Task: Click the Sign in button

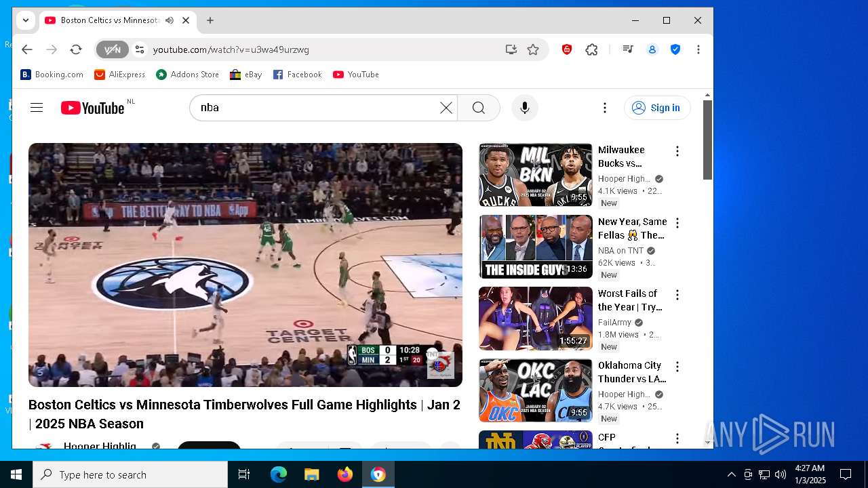Action: coord(656,108)
